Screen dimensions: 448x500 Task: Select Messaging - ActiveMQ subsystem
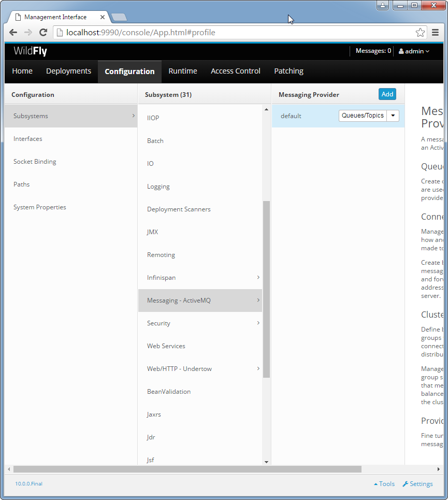[x=200, y=301]
